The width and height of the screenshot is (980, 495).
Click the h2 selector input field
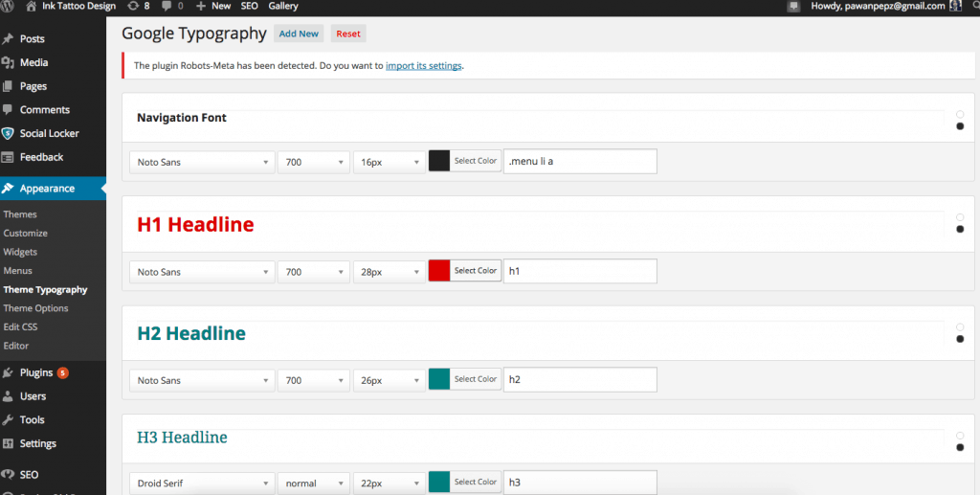[x=580, y=379]
